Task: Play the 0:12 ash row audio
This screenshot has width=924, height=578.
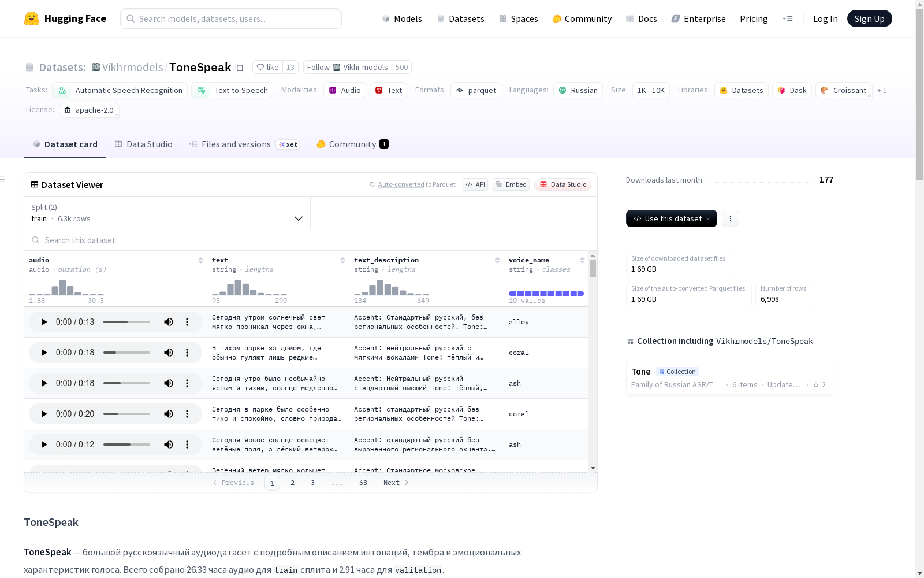Action: [x=44, y=444]
